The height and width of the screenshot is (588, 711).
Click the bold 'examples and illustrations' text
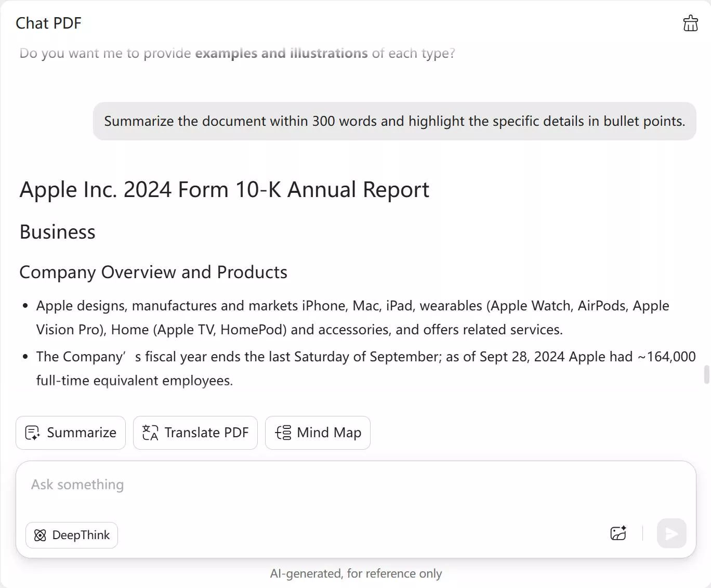(281, 53)
